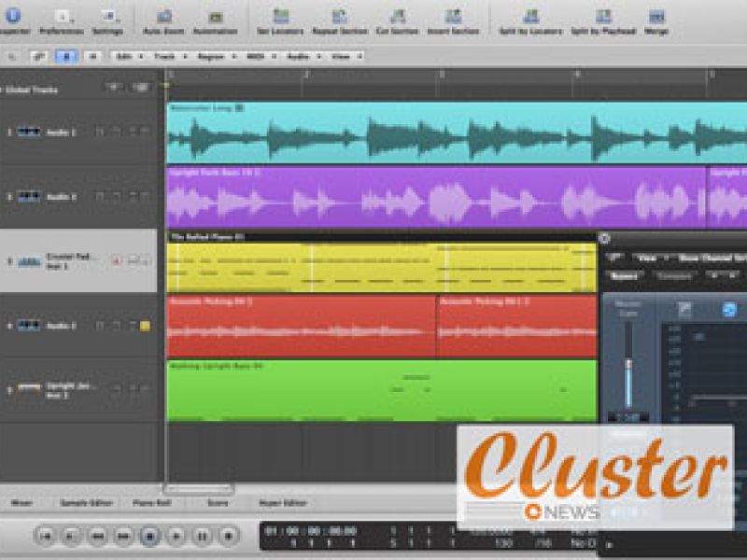
Task: Click the Set Locators icon
Action: (x=279, y=17)
